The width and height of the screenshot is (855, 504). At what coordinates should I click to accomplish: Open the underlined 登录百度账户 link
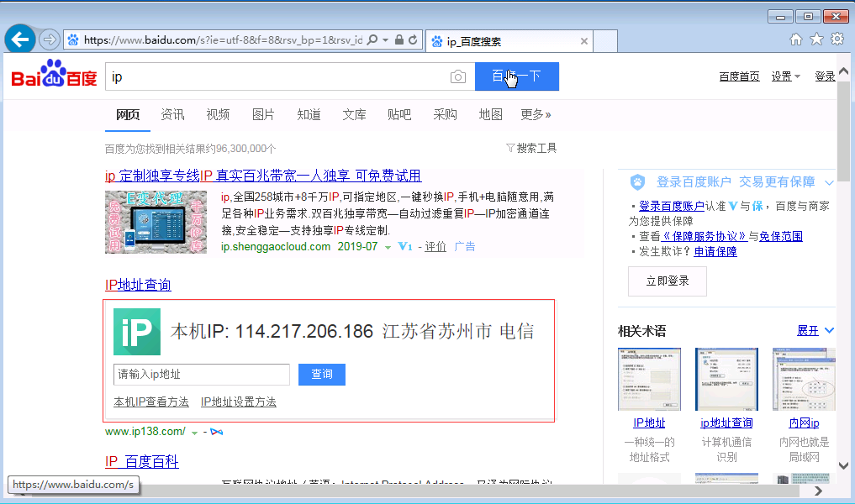[x=671, y=206]
